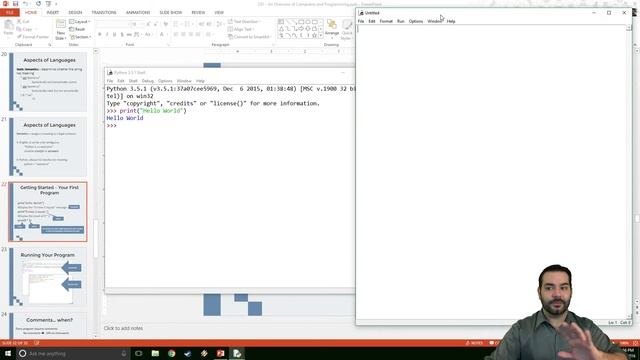The height and width of the screenshot is (360, 640).
Task: Click Convert to SmartArt
Action: coord(249,37)
